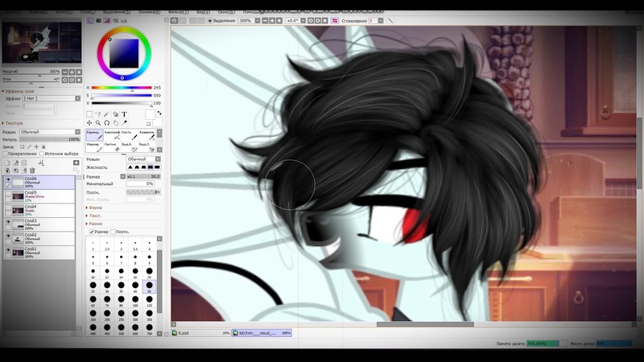Open the Холст menu
Viewport: 644px width, 362px height.
pyautogui.click(x=64, y=12)
